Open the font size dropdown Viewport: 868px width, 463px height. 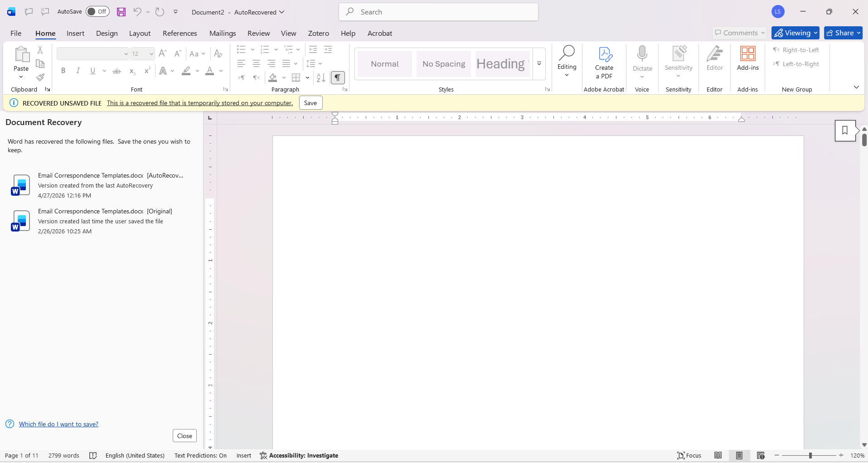point(151,54)
